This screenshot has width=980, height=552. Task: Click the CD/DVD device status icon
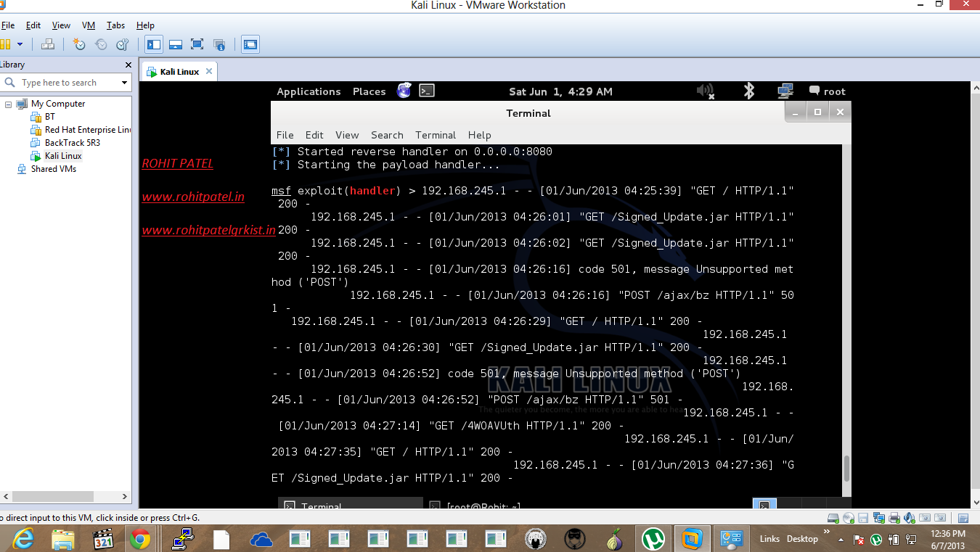849,518
